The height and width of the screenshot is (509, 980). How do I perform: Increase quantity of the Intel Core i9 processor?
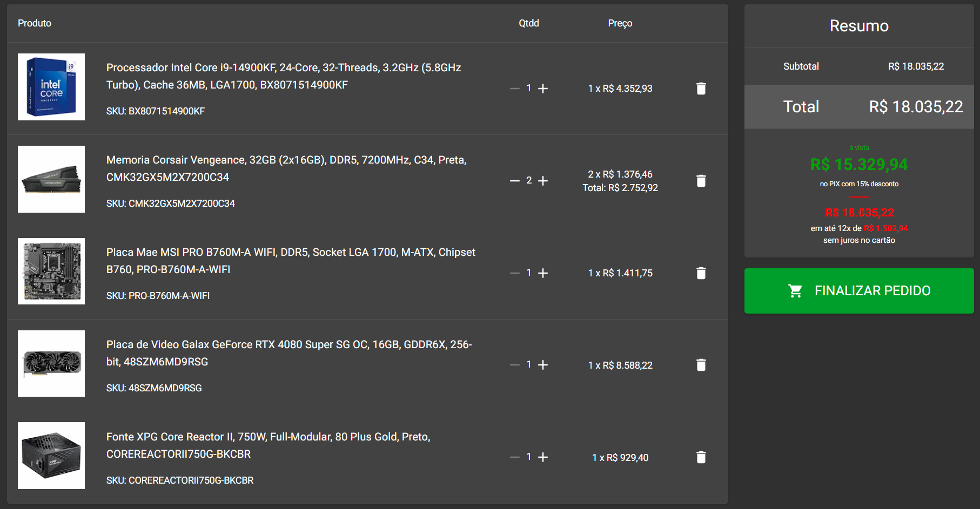click(x=543, y=89)
